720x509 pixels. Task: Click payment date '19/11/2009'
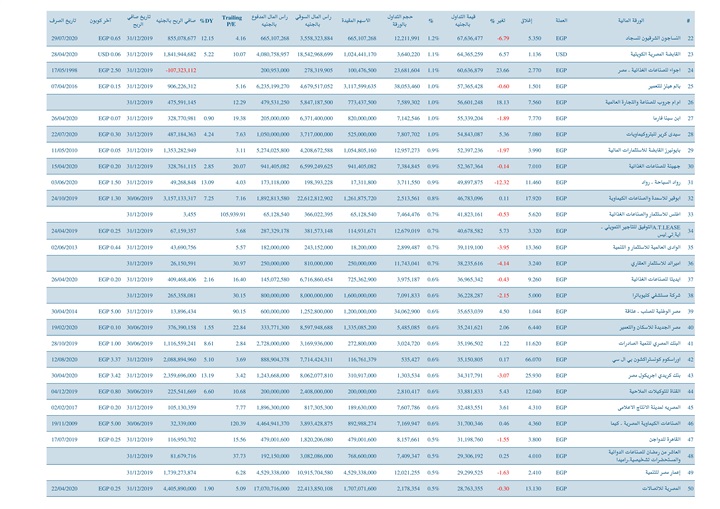coord(64,424)
